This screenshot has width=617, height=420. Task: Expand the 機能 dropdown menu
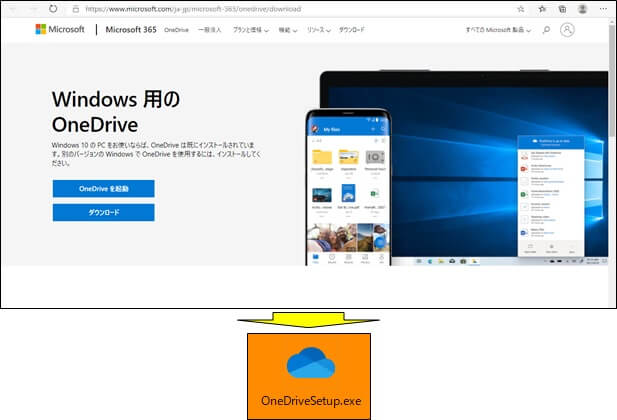[288, 30]
